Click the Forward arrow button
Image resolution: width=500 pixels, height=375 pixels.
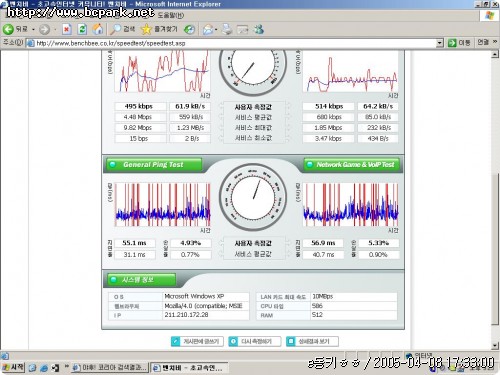[x=44, y=30]
